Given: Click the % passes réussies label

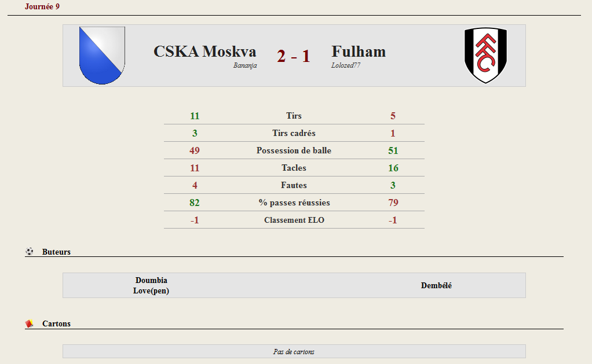Looking at the screenshot, I should pyautogui.click(x=294, y=203).
